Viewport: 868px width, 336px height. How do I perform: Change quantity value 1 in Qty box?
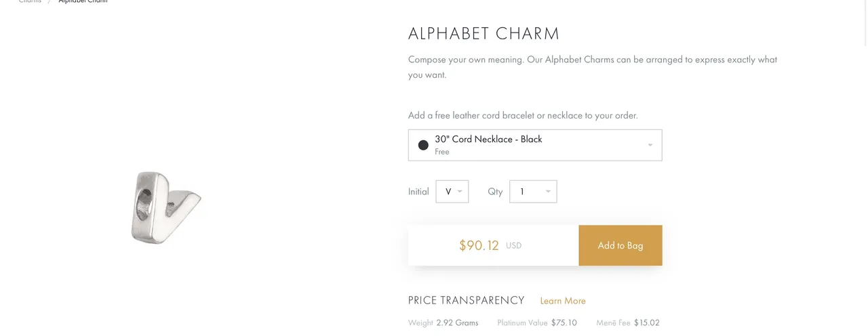pos(522,192)
